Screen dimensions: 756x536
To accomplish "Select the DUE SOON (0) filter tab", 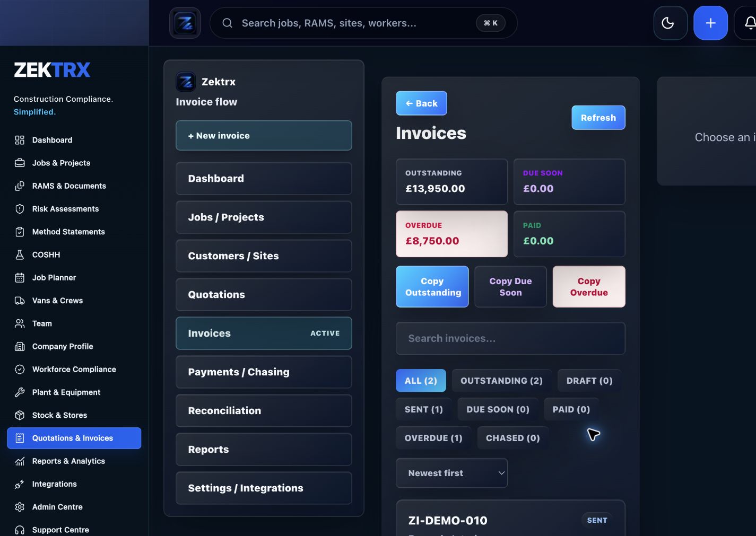I will coord(498,409).
